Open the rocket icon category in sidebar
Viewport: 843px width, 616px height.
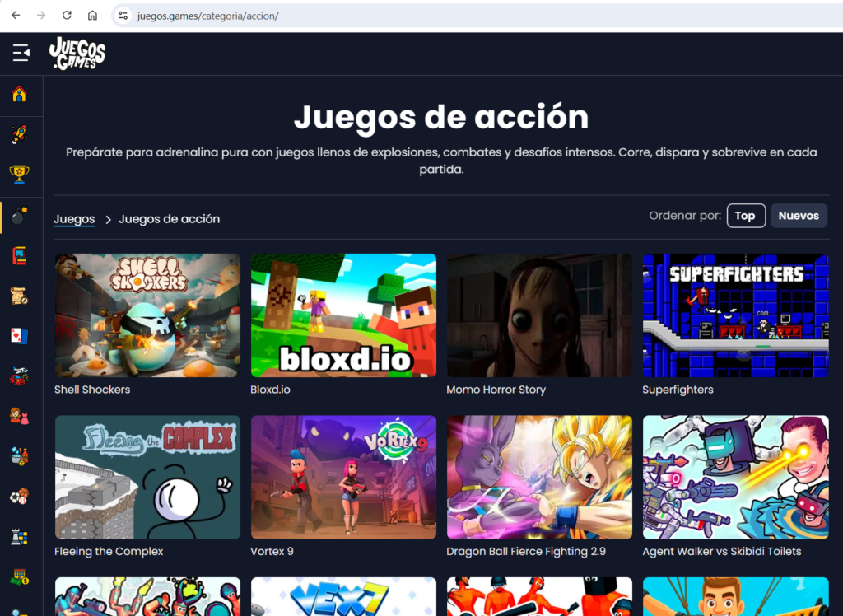(x=19, y=134)
